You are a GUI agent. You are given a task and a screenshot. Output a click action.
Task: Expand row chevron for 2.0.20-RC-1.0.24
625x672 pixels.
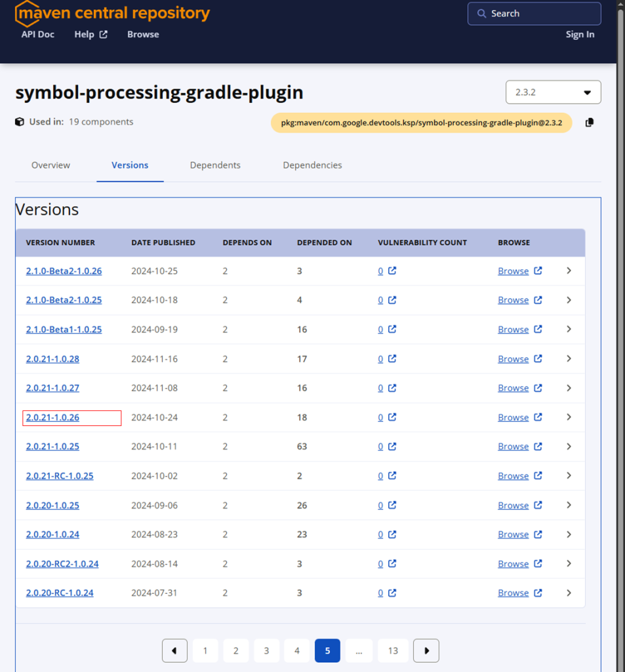click(x=569, y=593)
